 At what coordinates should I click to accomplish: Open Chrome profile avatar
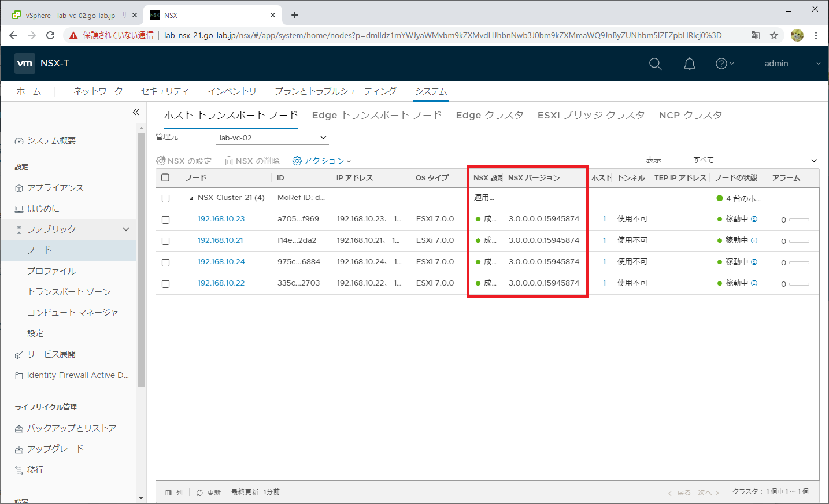click(x=797, y=35)
